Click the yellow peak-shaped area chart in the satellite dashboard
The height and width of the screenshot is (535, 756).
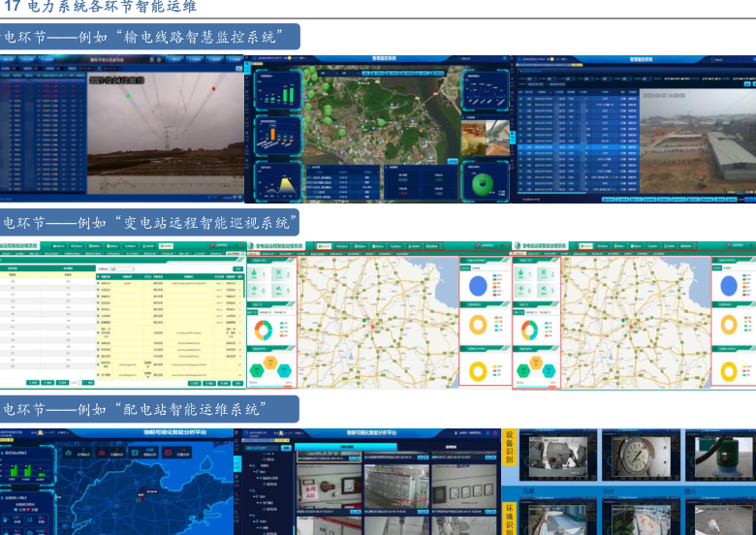click(x=286, y=182)
